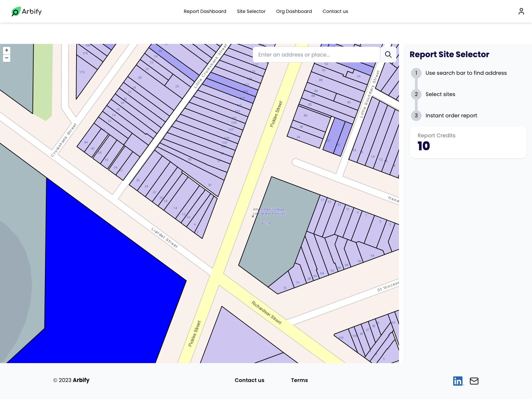The width and height of the screenshot is (532, 399).
Task: Click the address search input field
Action: click(316, 54)
